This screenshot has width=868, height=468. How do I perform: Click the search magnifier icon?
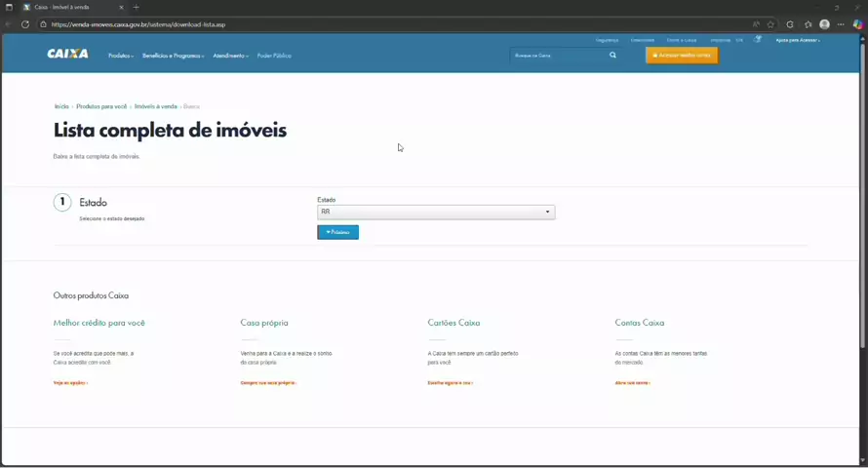pyautogui.click(x=612, y=55)
